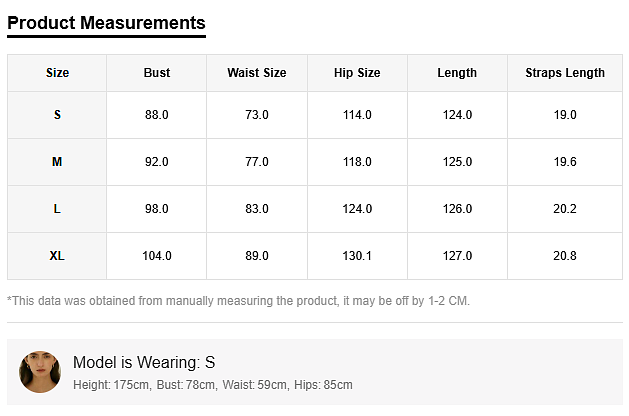Click the Bust column header
This screenshot has width=629, height=416.
click(x=157, y=73)
